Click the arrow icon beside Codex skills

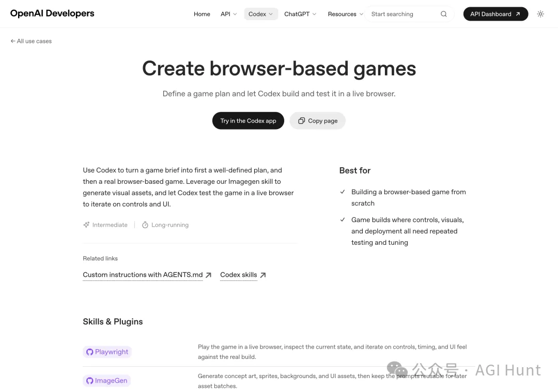[263, 275]
